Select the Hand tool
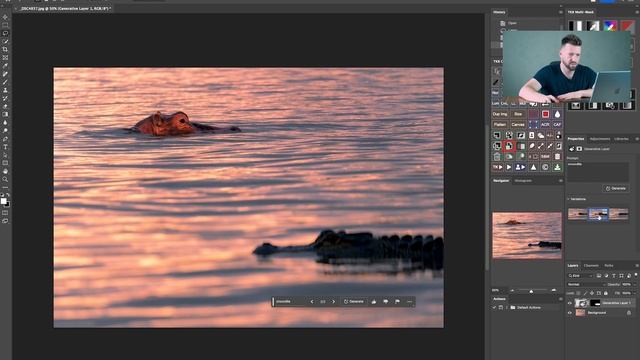The height and width of the screenshot is (360, 640). 5,171
